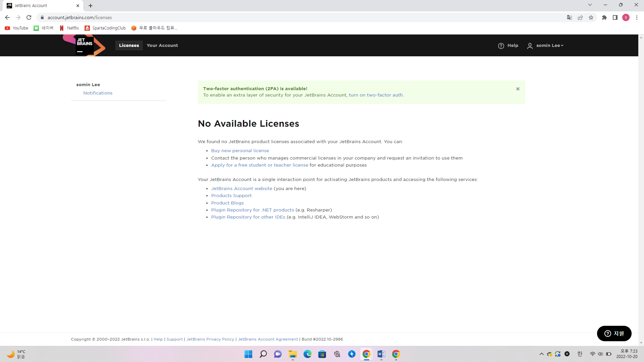
Task: Open the Google Translate page icon
Action: click(x=570, y=17)
